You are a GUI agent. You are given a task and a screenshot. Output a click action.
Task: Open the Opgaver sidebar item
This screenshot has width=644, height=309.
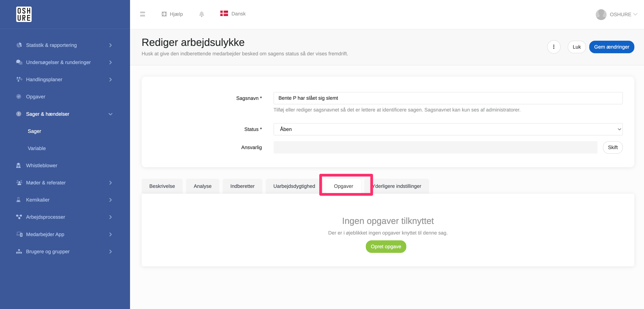click(35, 96)
